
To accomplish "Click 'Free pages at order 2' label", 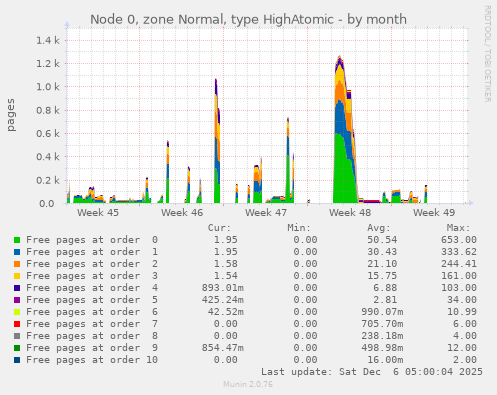I will click(92, 264).
